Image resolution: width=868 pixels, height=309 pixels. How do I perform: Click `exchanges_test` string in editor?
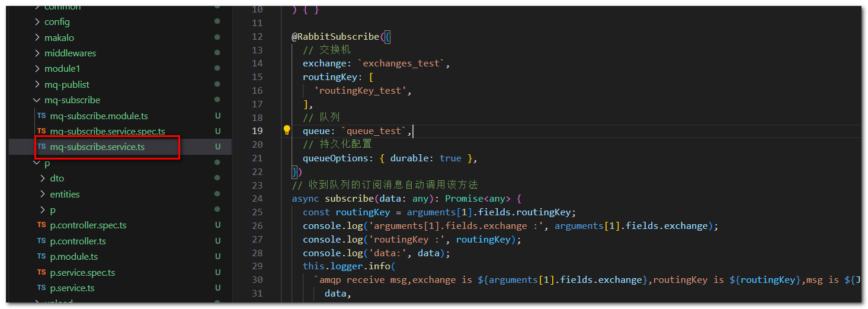click(x=402, y=63)
